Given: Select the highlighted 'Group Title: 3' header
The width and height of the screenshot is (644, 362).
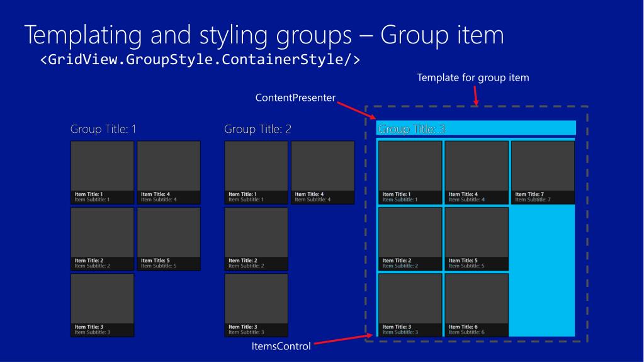Looking at the screenshot, I should tap(476, 128).
